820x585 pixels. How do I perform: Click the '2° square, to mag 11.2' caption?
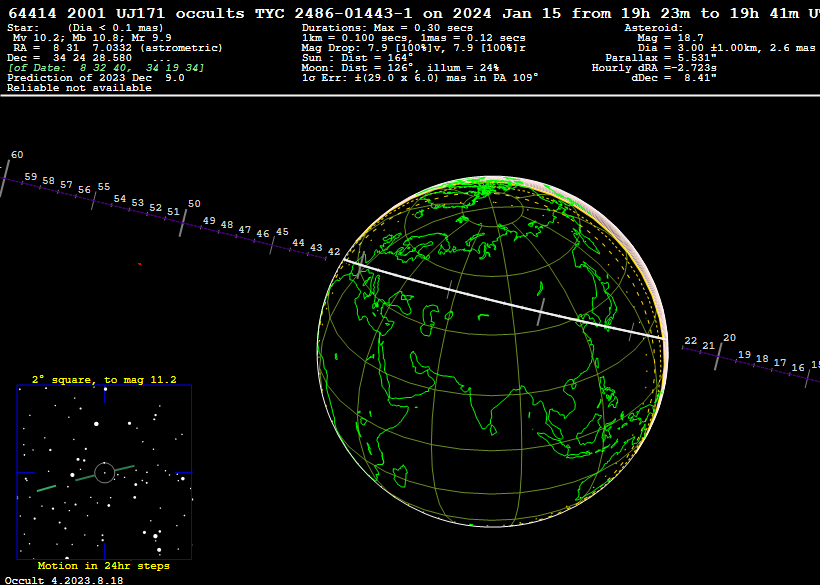point(104,380)
